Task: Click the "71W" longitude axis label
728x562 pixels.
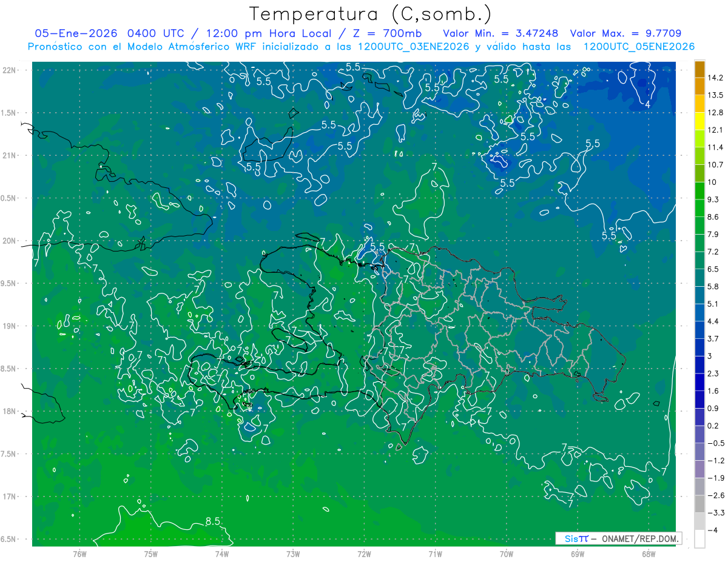Action: 435,554
